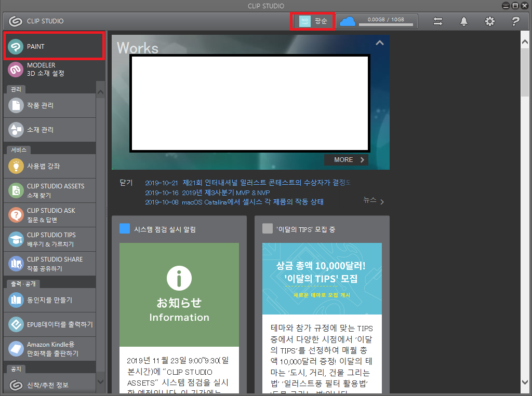
Task: Collapse the Works banner with chevron
Action: (x=380, y=43)
